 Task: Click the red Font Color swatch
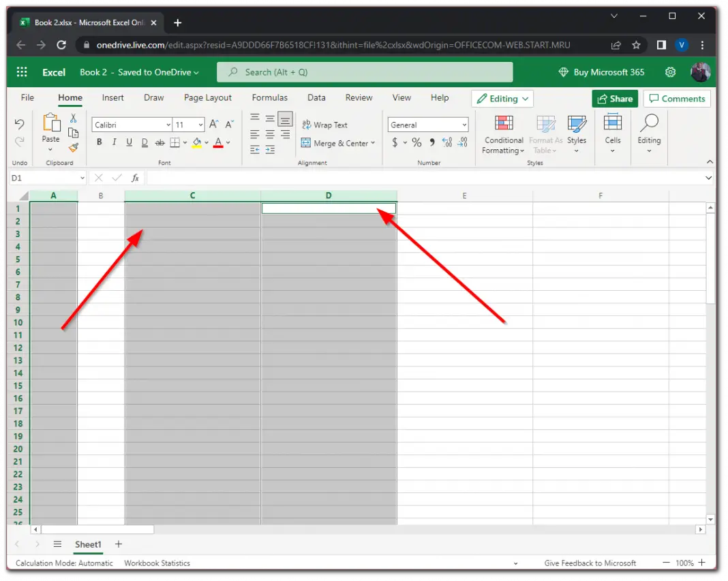tap(218, 142)
